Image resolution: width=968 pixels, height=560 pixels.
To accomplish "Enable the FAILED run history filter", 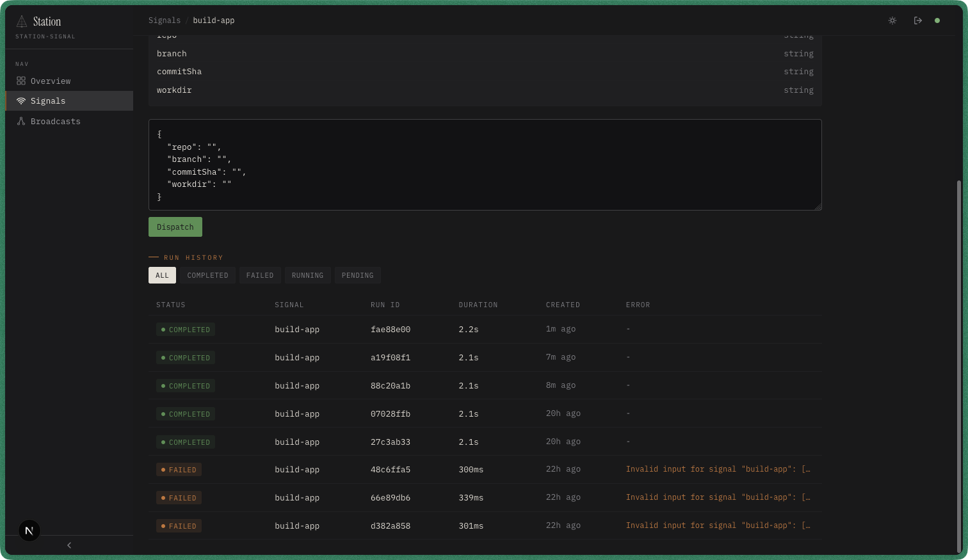I will 259,275.
